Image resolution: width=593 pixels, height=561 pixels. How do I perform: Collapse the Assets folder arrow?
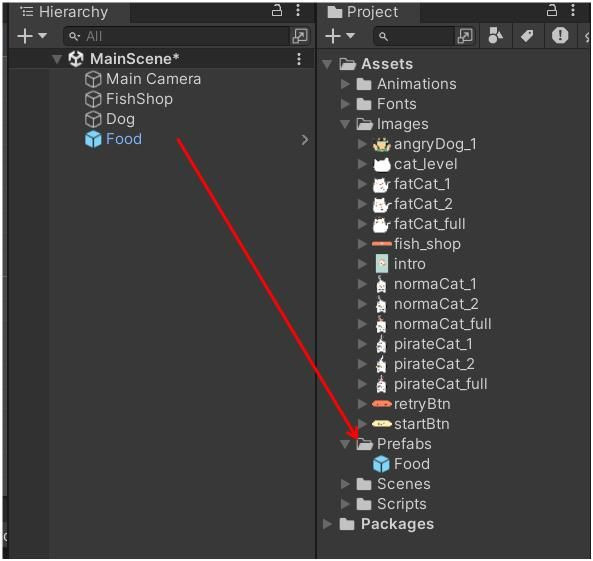click(327, 64)
